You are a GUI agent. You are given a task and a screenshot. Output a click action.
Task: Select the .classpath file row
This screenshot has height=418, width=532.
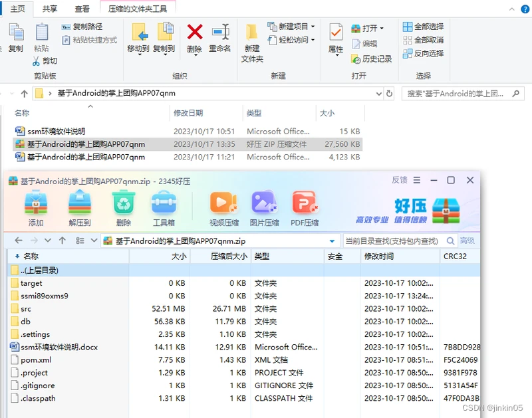pyautogui.click(x=243, y=398)
